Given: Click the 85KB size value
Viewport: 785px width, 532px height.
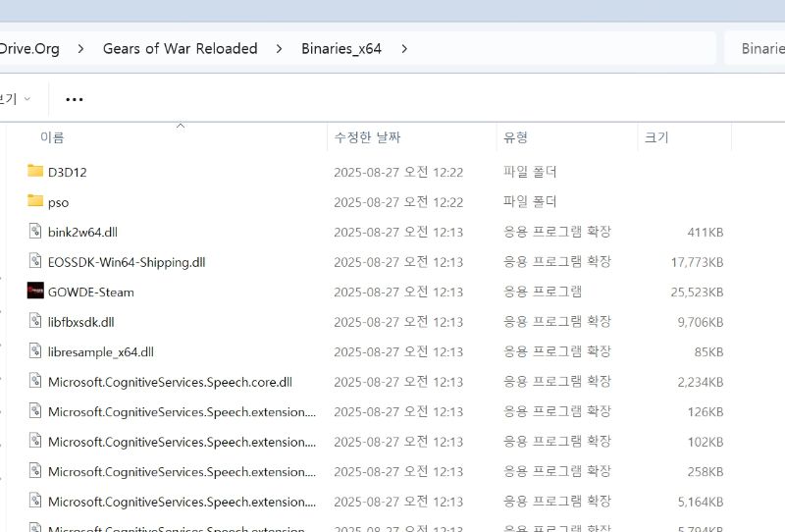Looking at the screenshot, I should (x=708, y=352).
